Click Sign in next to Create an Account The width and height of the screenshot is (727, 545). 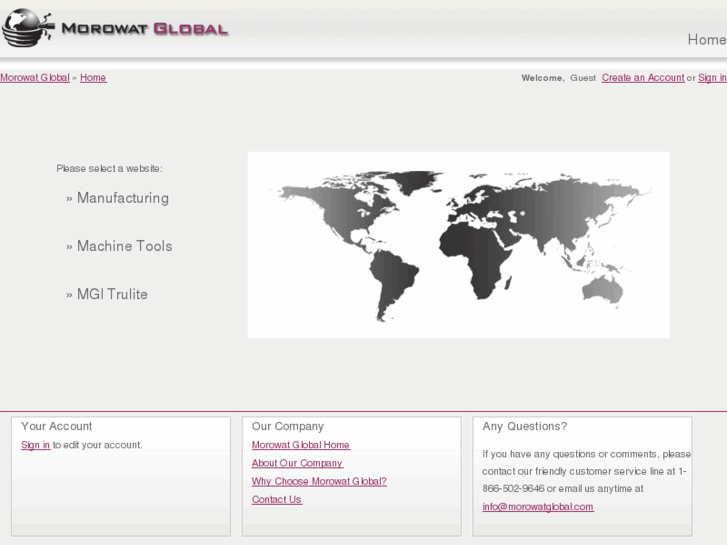712,78
